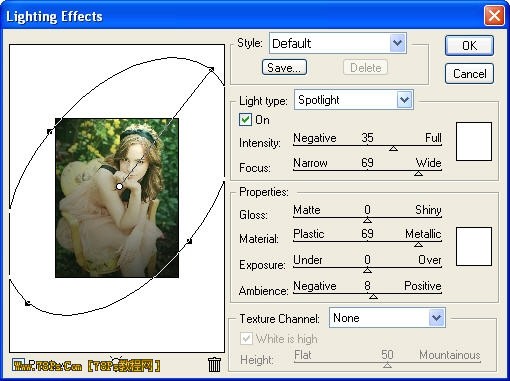510x381 pixels.
Task: Click the Height slider thumb
Action: [387, 365]
